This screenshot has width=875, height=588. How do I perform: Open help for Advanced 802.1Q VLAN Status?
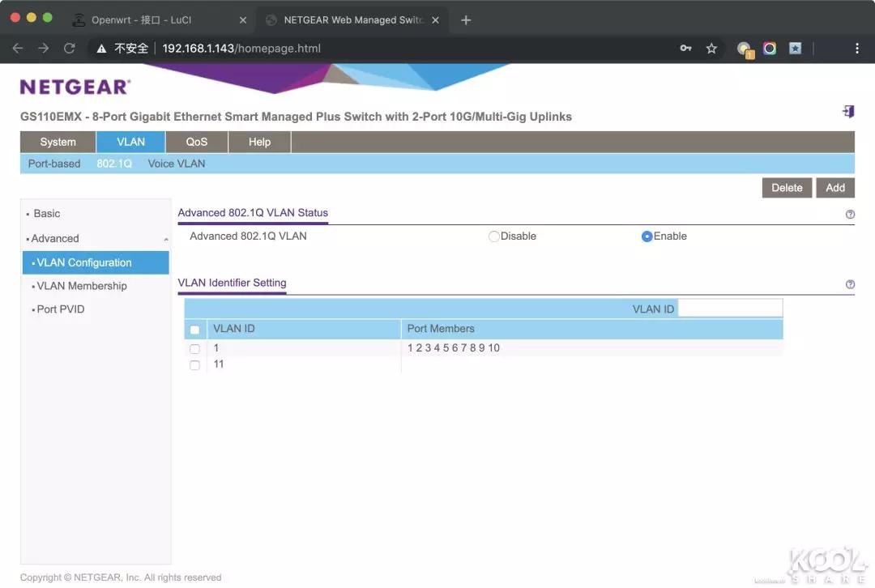(x=850, y=215)
